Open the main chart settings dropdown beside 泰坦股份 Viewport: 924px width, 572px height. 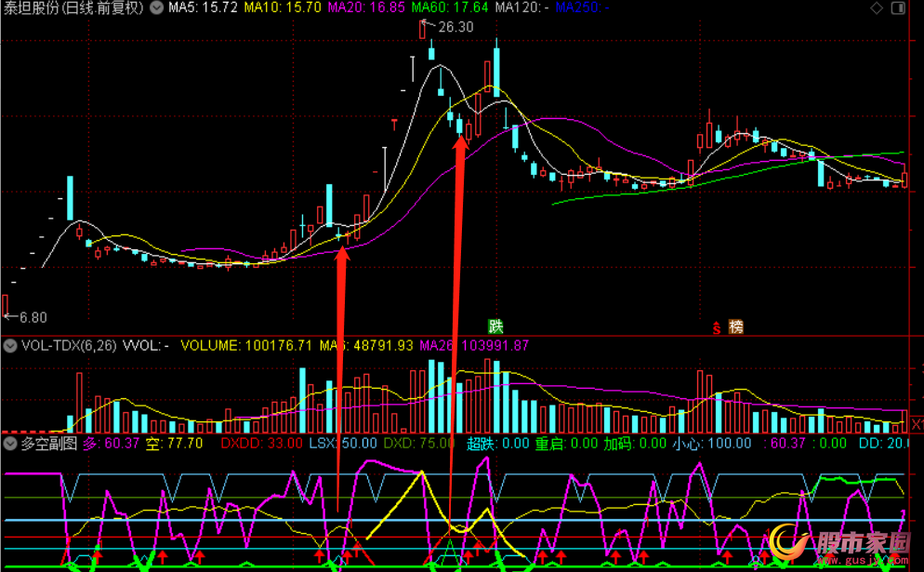[157, 8]
